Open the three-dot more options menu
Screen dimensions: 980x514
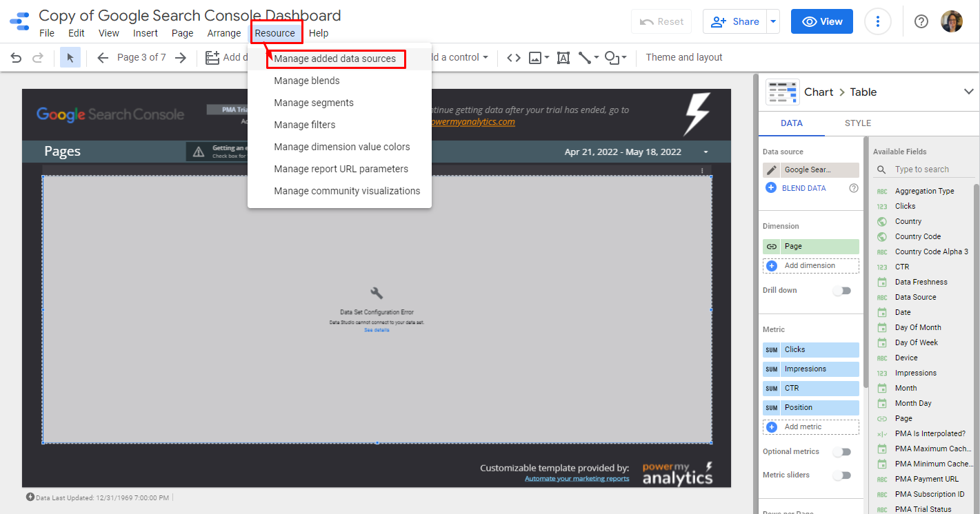pos(877,21)
